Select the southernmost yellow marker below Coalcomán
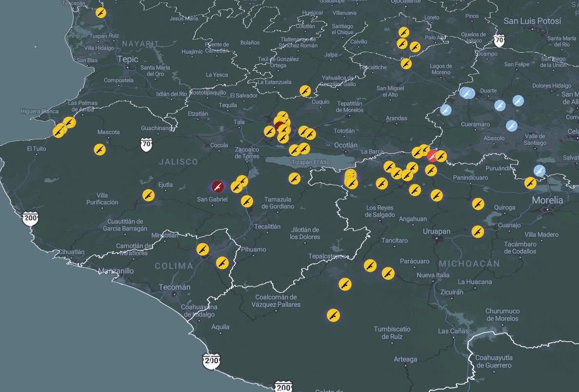Viewport: 579px width, 392px height. (333, 314)
